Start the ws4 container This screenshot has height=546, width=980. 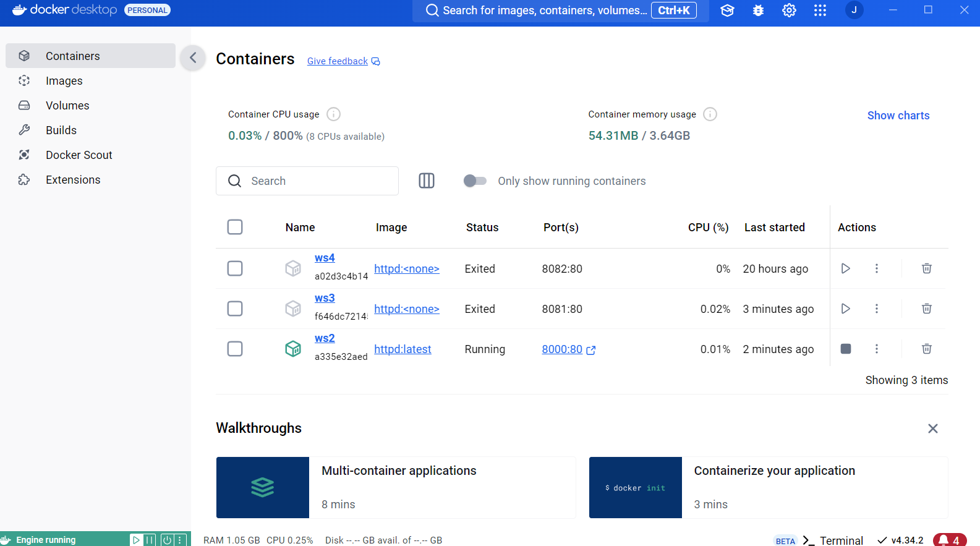coord(845,268)
